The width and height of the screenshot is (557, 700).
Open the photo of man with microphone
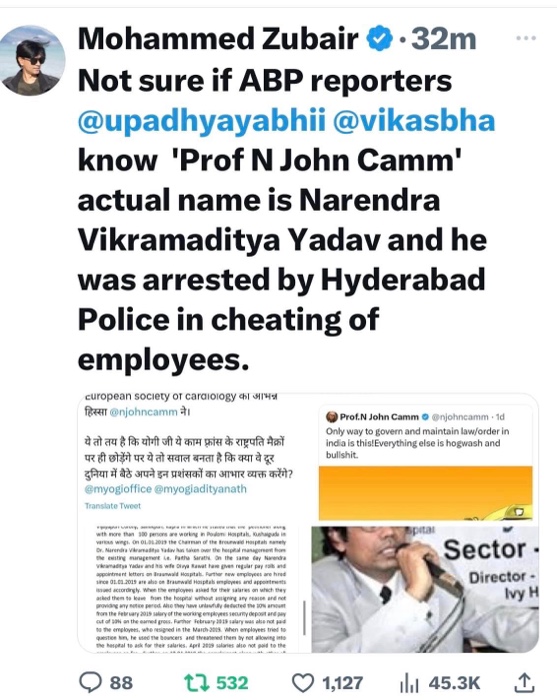pyautogui.click(x=424, y=589)
